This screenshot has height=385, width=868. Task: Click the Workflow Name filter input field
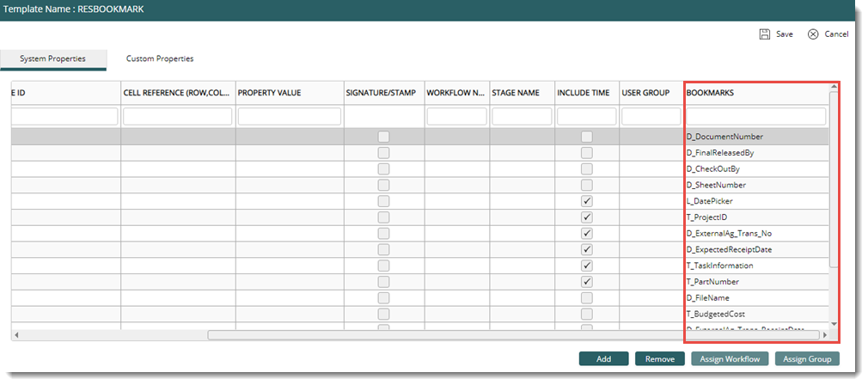(457, 116)
